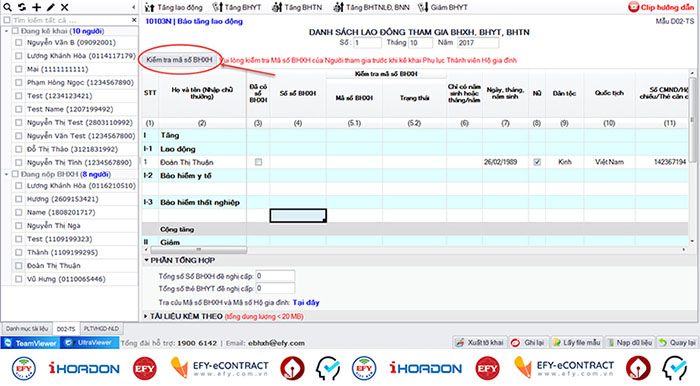Click Kiểm tra mã số BHXH button

(179, 60)
